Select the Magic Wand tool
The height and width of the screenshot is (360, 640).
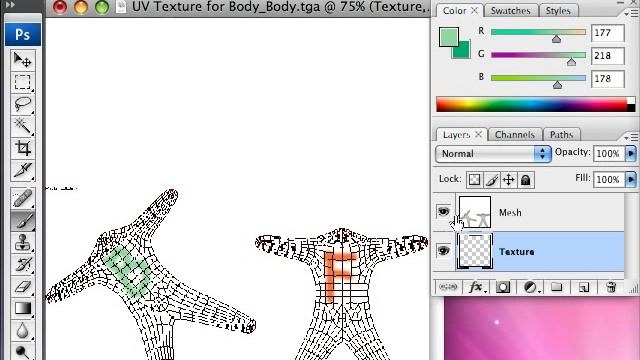tap(22, 126)
